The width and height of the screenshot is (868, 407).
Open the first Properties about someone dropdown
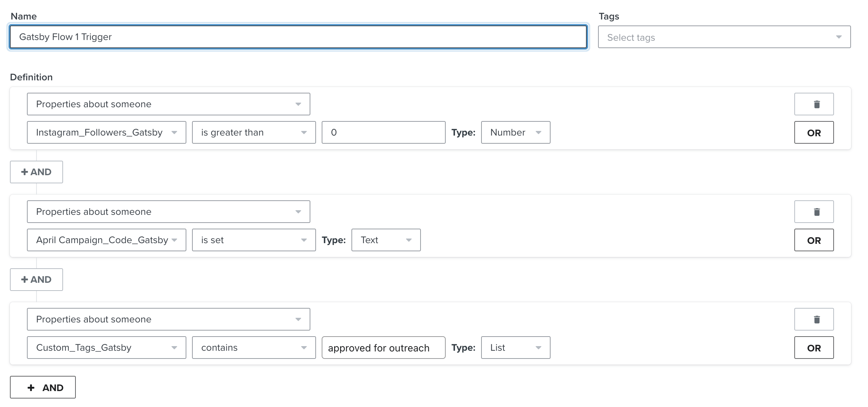point(169,104)
